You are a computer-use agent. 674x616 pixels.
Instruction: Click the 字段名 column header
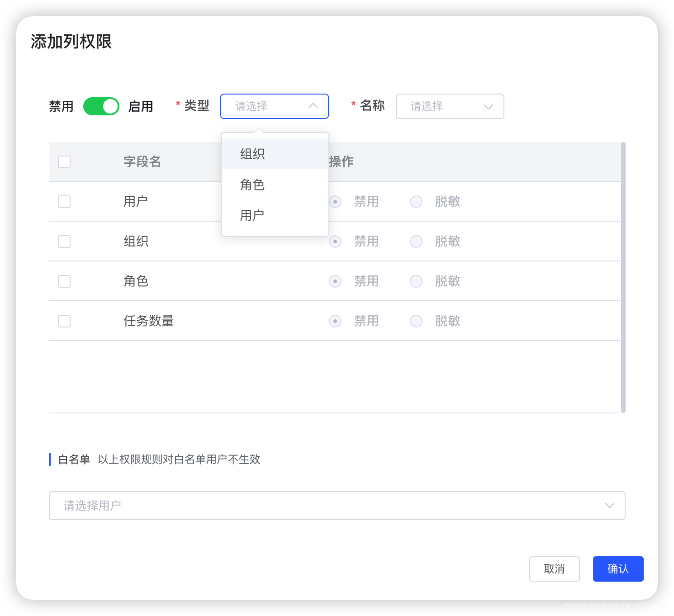(x=142, y=161)
